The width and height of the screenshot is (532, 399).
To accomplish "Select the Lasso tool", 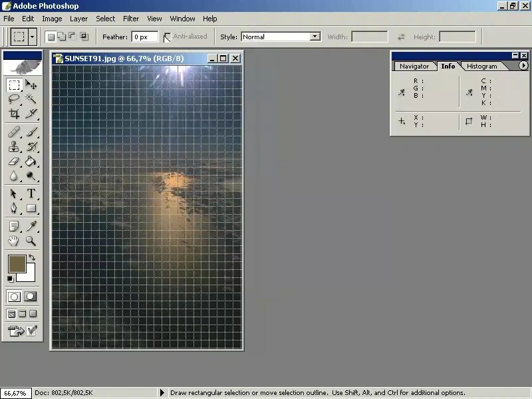I will 14,99.
